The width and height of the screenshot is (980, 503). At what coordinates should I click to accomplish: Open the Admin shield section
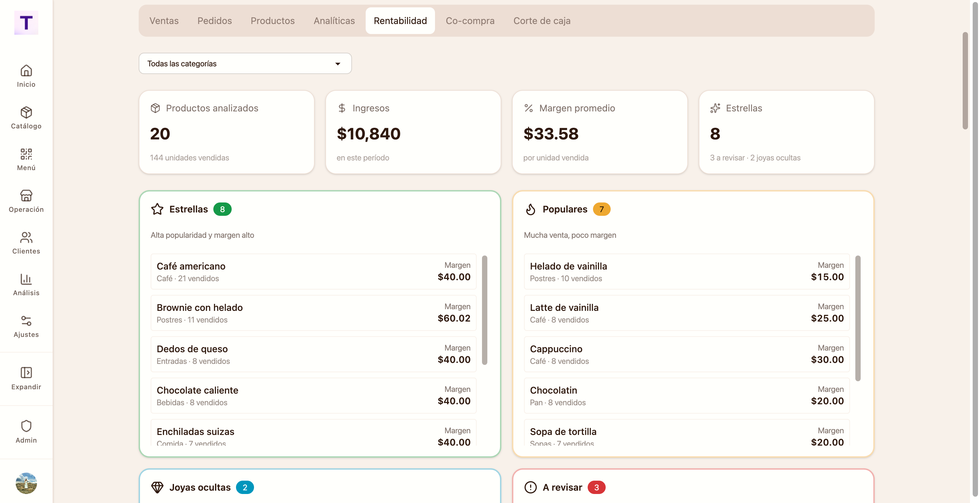[26, 432]
